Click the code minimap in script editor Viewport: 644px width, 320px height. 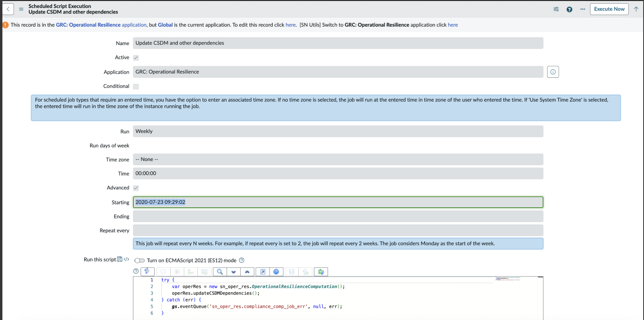pyautogui.click(x=508, y=279)
